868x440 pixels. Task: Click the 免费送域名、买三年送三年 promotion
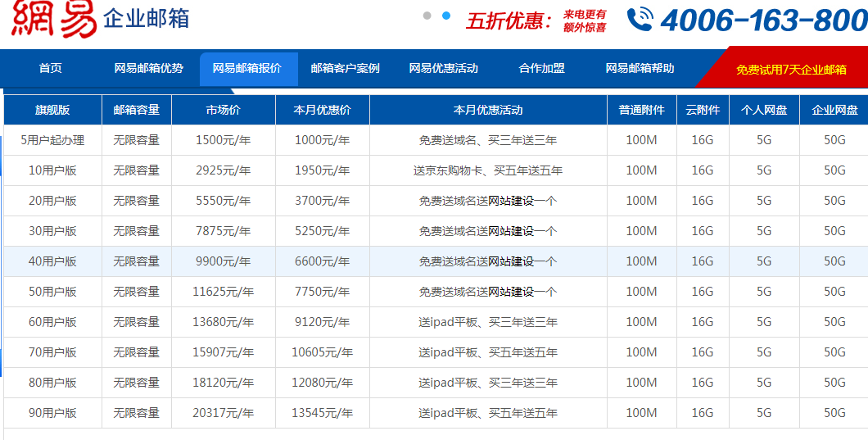click(488, 140)
